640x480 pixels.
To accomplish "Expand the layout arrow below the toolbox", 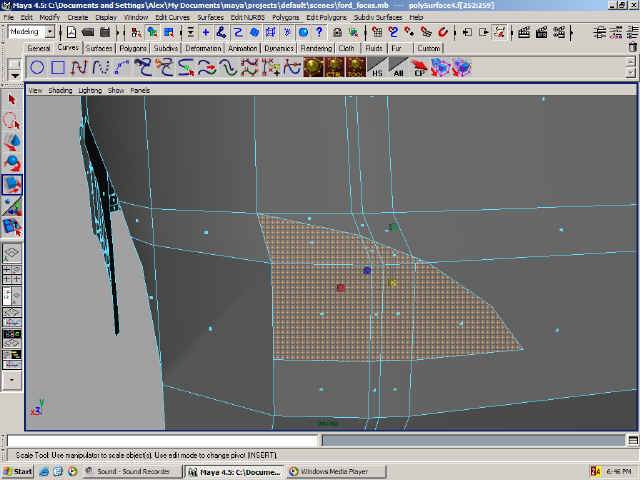I will click(12, 380).
